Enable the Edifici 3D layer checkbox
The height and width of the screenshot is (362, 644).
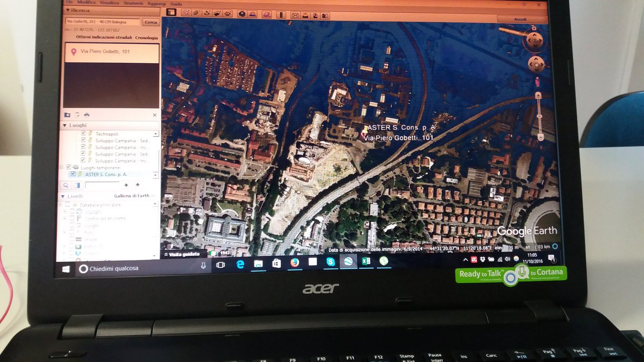click(x=72, y=247)
